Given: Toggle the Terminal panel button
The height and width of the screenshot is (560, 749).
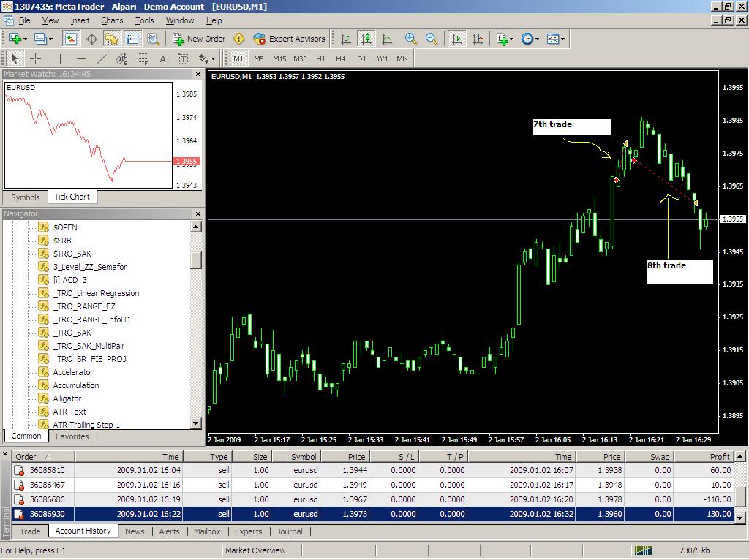Looking at the screenshot, I should (132, 39).
